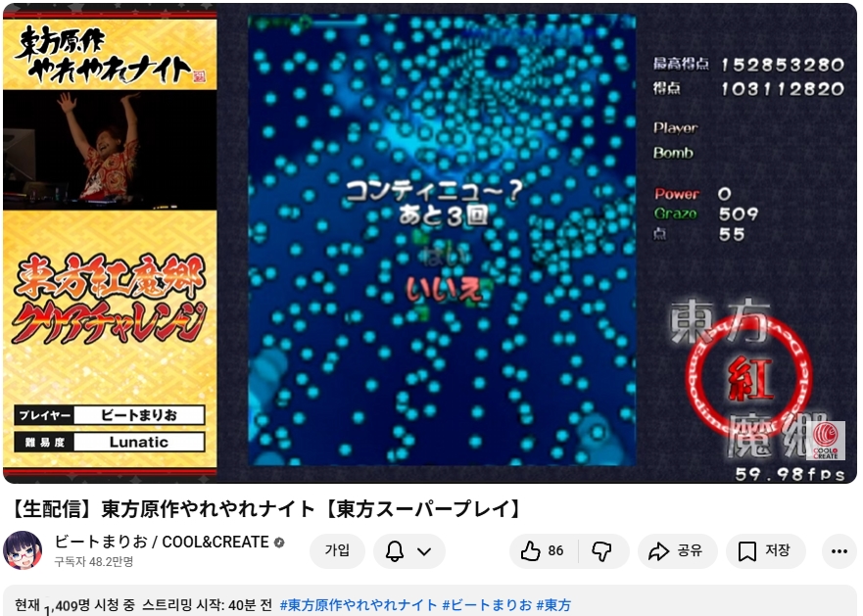The height and width of the screenshot is (616, 863).
Task: Click the dislike thumbs-down icon
Action: [x=601, y=551]
